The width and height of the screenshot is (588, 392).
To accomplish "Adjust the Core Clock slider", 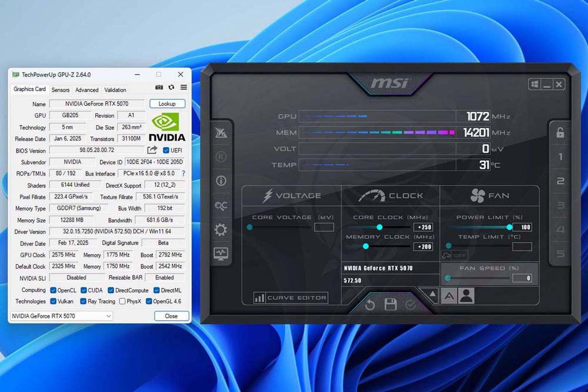I will 379,227.
